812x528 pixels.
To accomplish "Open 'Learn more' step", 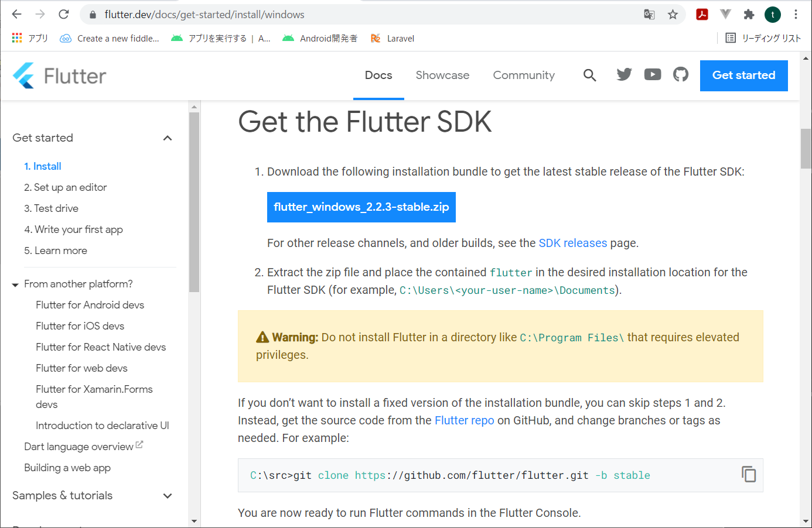I will (56, 251).
